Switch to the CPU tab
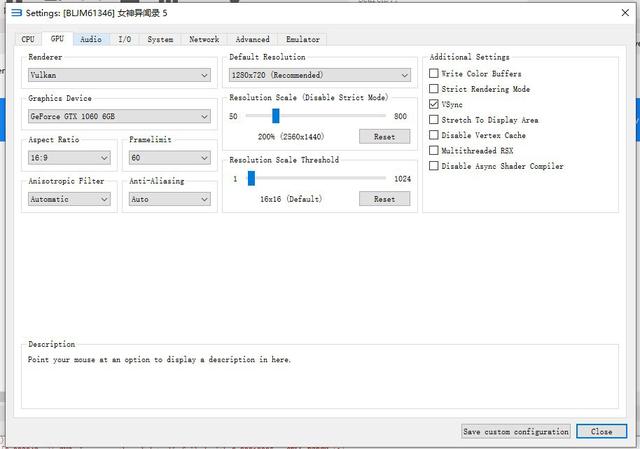The width and height of the screenshot is (640, 449). pyautogui.click(x=28, y=39)
